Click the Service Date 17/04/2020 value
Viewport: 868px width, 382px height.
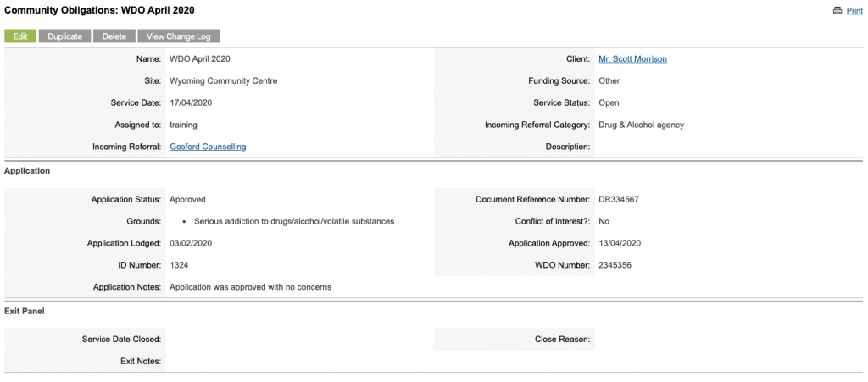(191, 102)
